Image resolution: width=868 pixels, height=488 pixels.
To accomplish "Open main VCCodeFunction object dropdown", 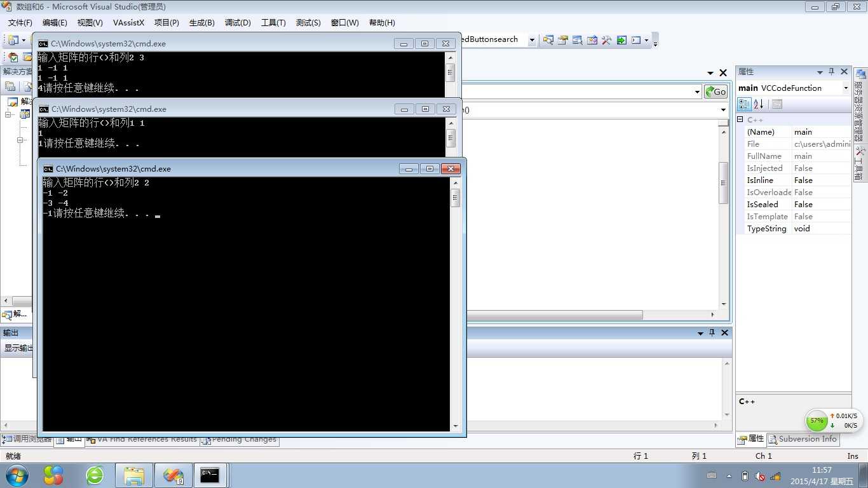I will click(846, 88).
